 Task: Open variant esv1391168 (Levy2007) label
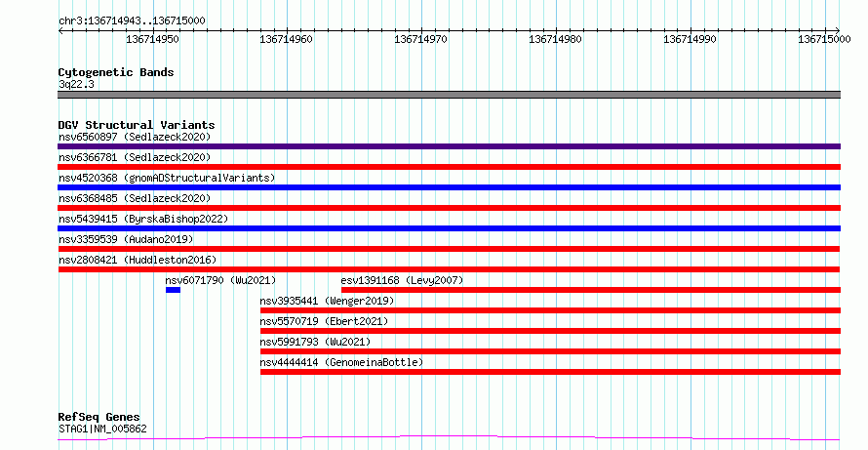[403, 280]
